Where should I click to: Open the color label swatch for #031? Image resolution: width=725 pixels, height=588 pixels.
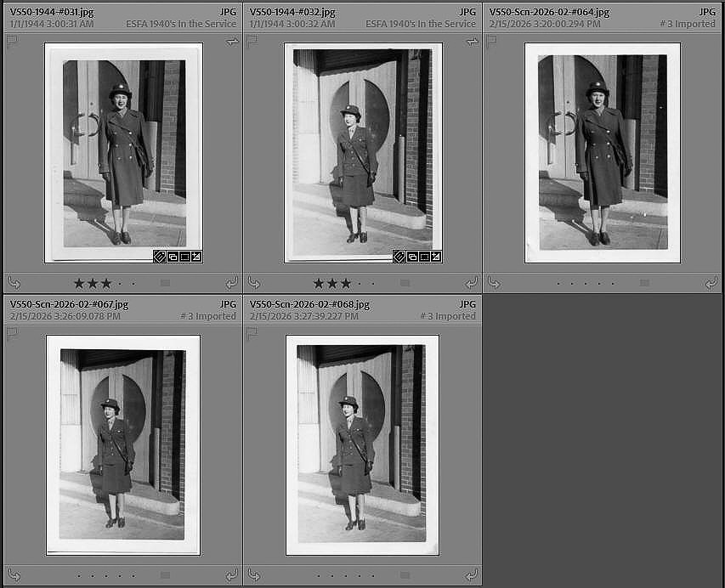click(x=165, y=283)
